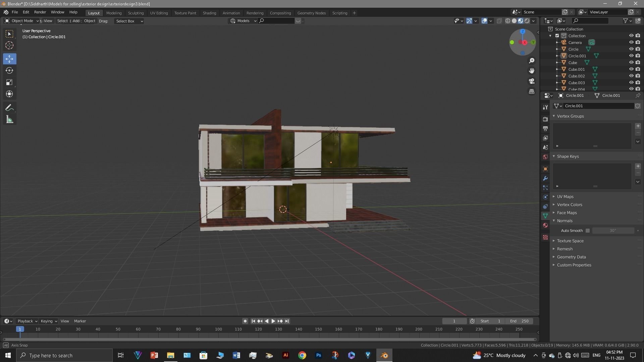Click the viewport pan hand icon

532,71
